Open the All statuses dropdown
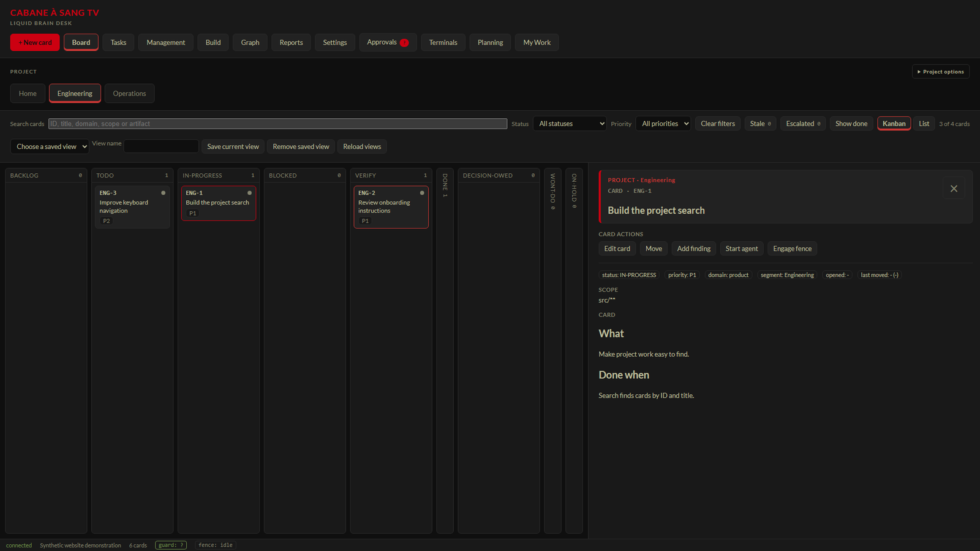The width and height of the screenshot is (980, 551). click(x=570, y=124)
